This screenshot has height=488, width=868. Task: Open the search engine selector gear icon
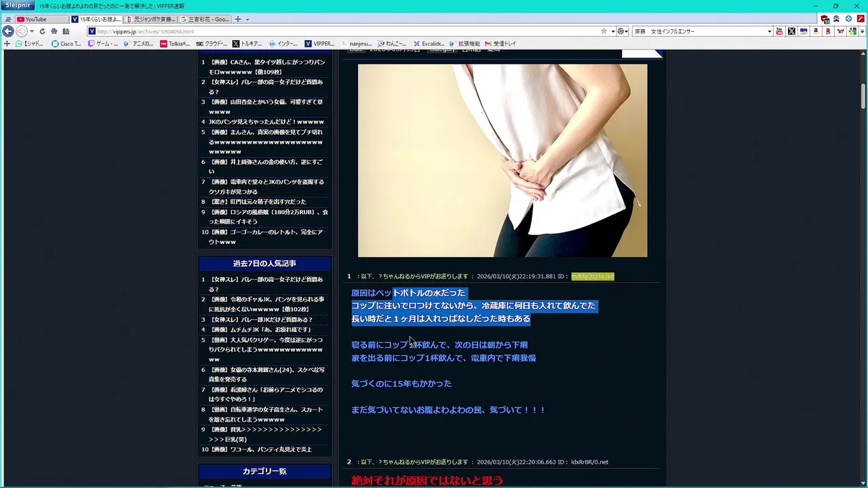click(x=622, y=31)
